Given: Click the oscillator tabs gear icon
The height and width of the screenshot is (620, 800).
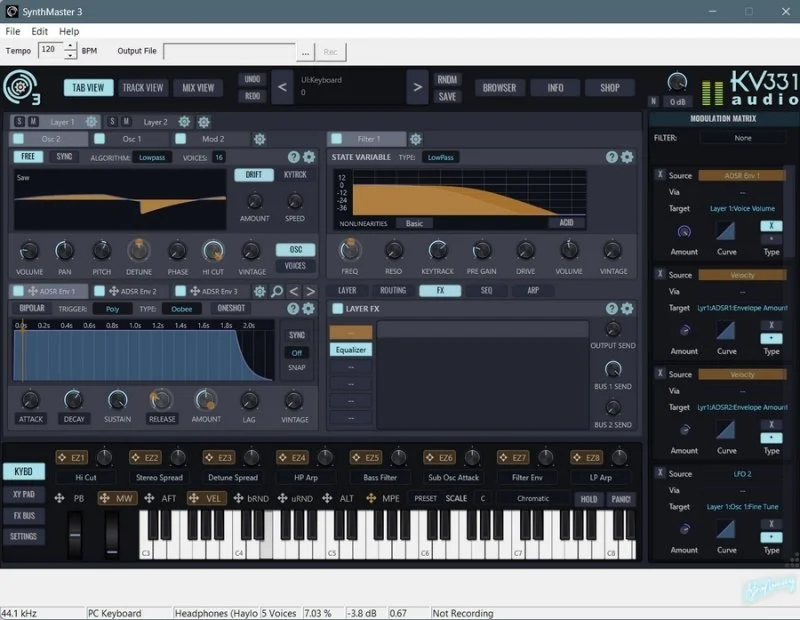Looking at the screenshot, I should [x=260, y=139].
